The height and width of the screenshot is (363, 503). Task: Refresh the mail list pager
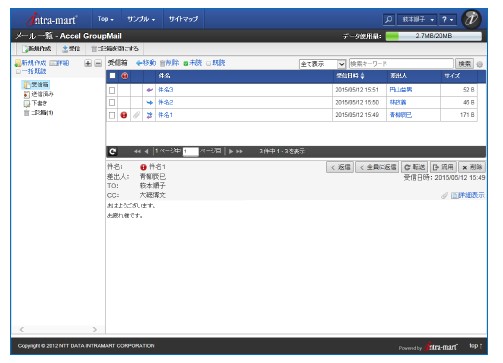point(113,152)
